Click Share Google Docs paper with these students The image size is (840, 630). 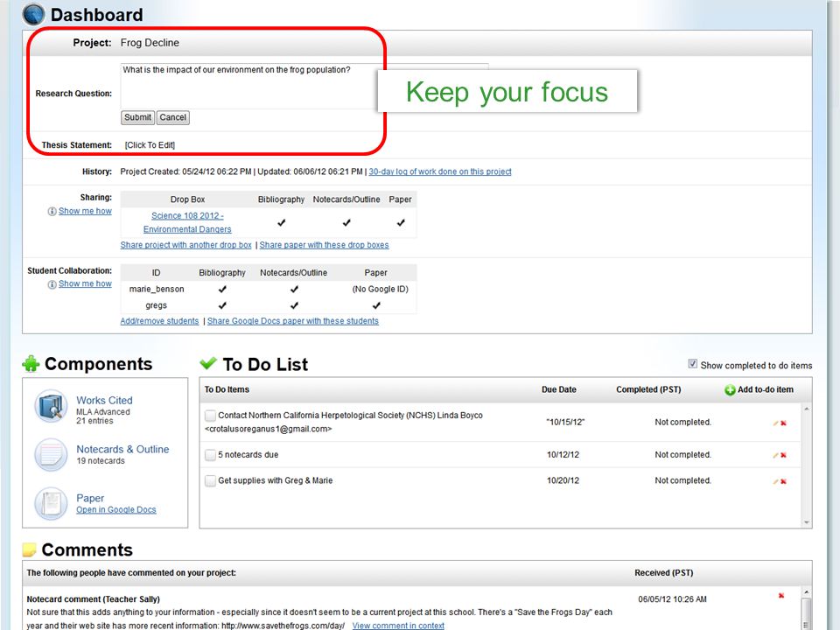click(x=293, y=321)
